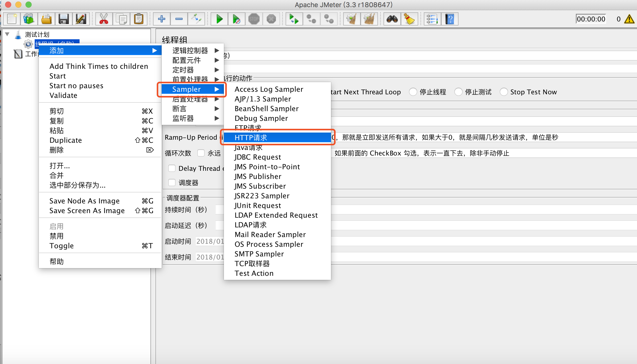
Task: Enable the 永远 loop forever checkbox
Action: click(201, 153)
